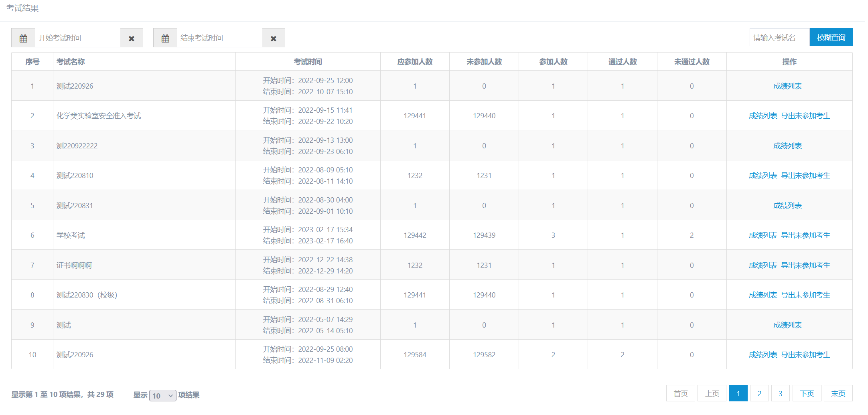Click the 未参加人数 column header
This screenshot has width=868, height=415.
[x=484, y=62]
